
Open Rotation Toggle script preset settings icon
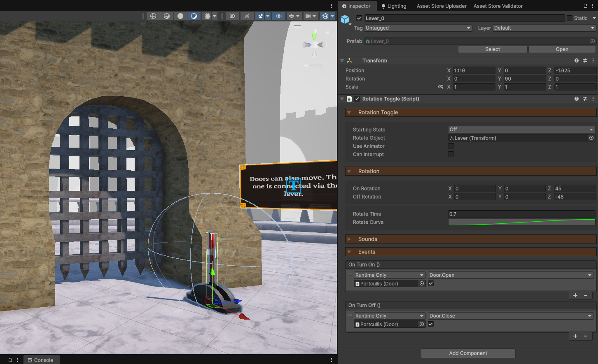click(585, 99)
